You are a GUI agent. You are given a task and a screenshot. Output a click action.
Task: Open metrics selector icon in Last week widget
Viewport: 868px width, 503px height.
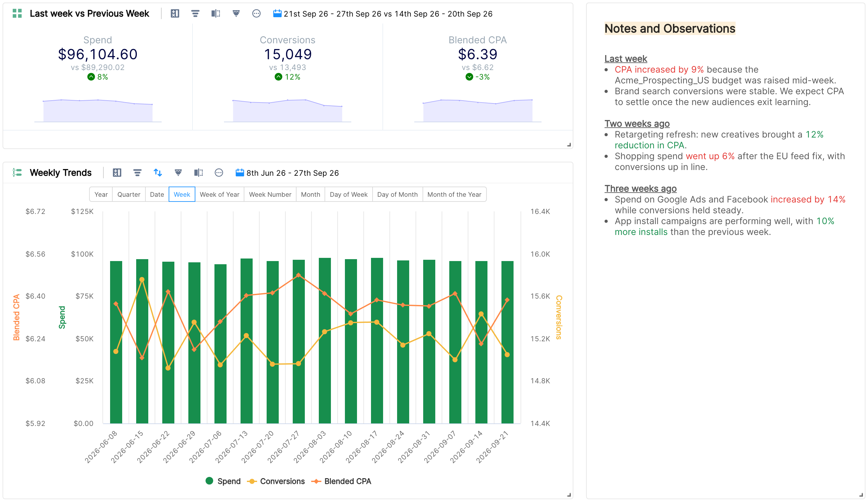coord(175,13)
